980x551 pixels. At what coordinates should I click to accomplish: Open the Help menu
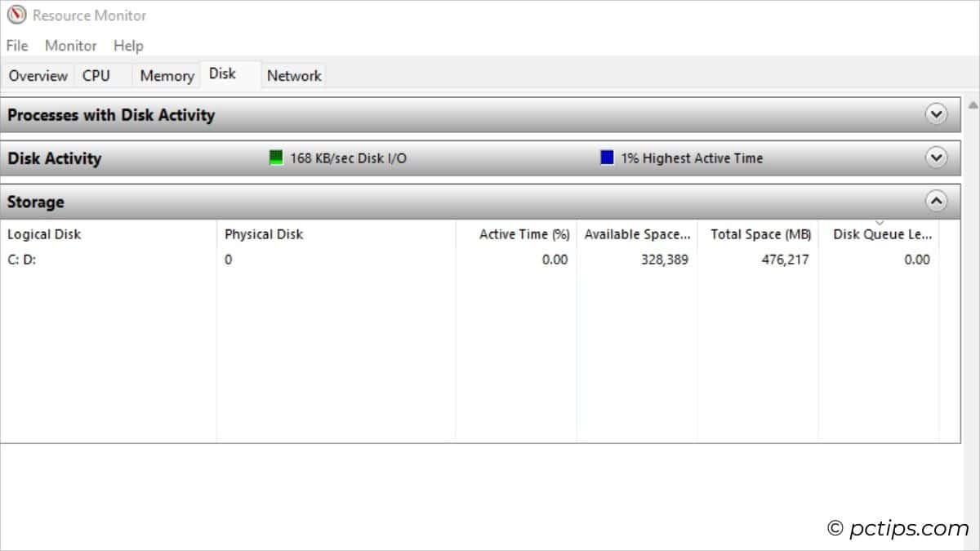point(128,46)
